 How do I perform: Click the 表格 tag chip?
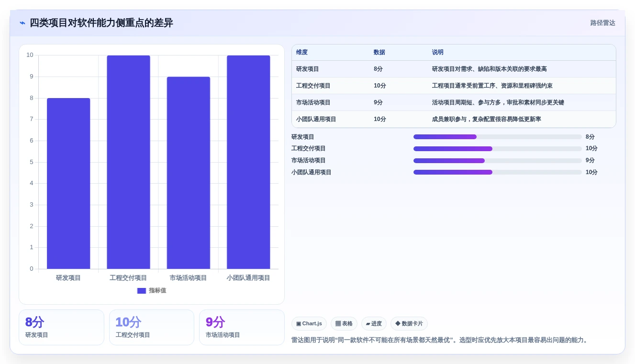(344, 324)
